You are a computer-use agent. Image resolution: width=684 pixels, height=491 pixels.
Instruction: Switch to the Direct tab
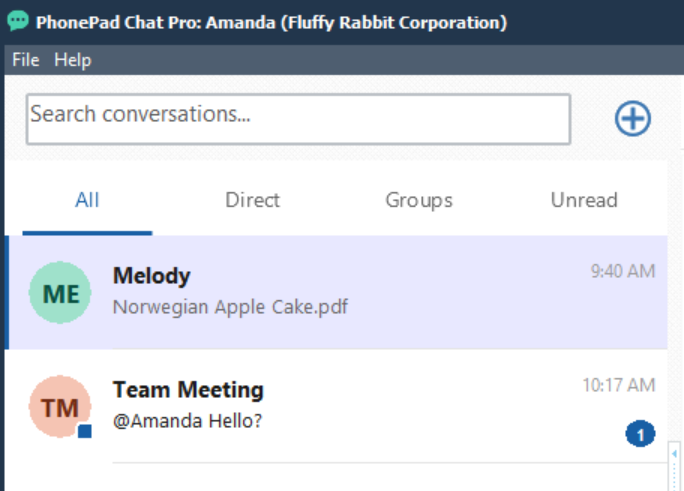coord(252,200)
